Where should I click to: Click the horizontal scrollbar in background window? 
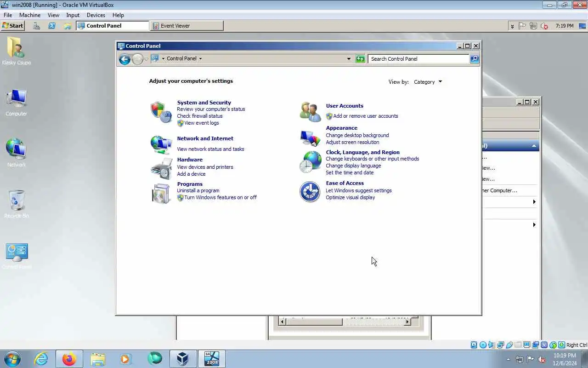click(345, 322)
